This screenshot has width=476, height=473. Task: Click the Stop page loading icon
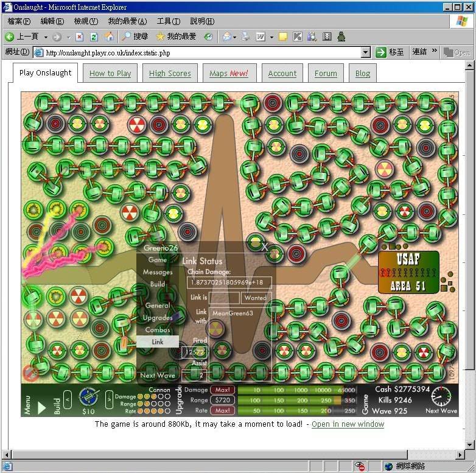click(79, 37)
